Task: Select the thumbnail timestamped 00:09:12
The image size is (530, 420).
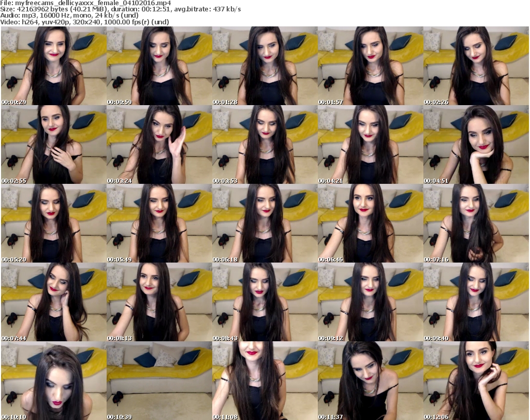Action: pyautogui.click(x=371, y=302)
